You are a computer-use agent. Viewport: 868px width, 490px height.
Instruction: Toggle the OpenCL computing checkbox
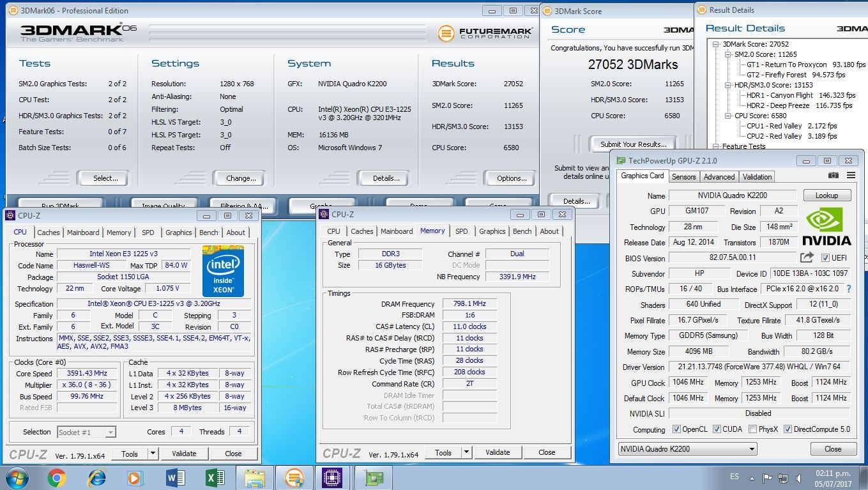677,429
